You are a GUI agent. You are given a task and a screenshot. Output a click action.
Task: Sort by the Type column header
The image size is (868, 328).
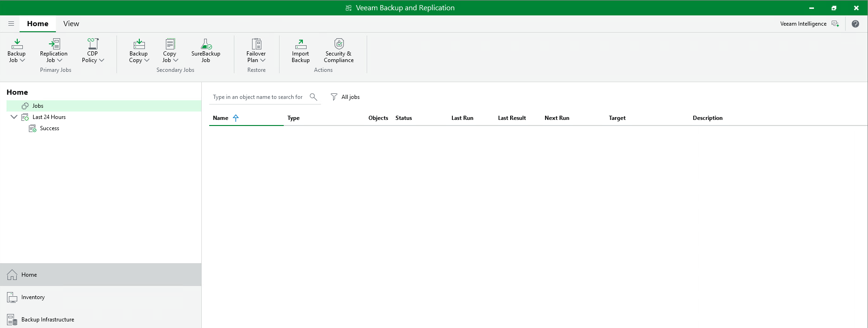click(294, 118)
